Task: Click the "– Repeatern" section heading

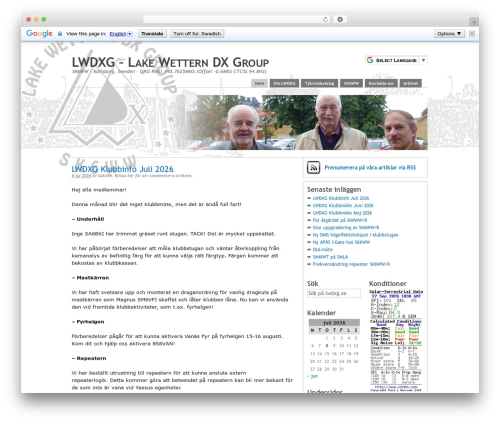Action: (89, 358)
